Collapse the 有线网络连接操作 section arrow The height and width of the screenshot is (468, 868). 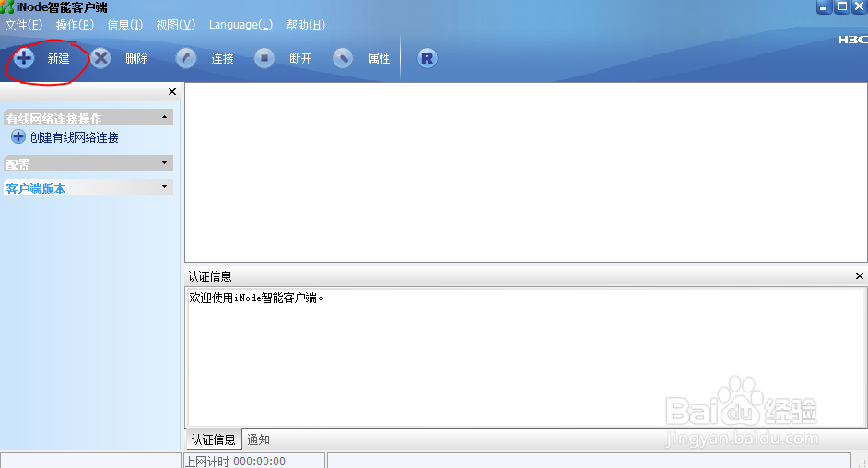164,117
